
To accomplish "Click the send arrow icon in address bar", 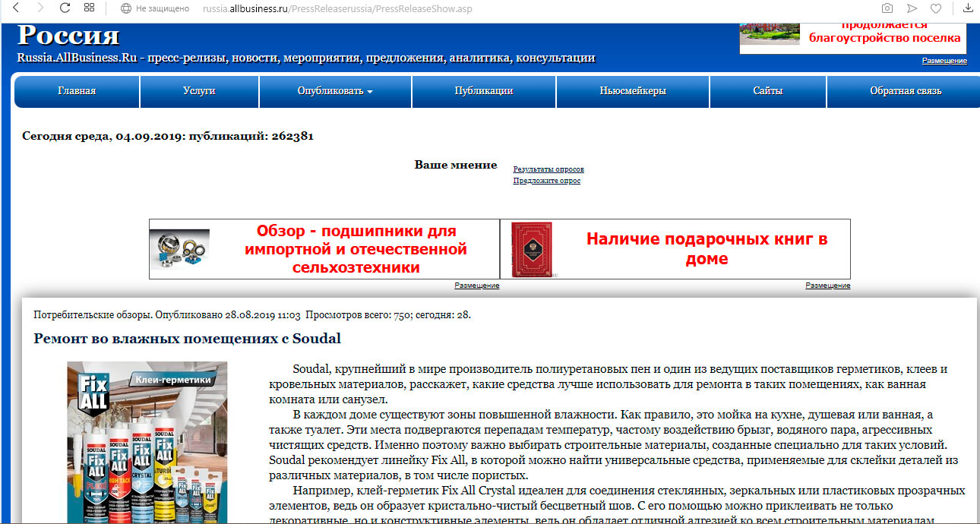I will (x=912, y=8).
